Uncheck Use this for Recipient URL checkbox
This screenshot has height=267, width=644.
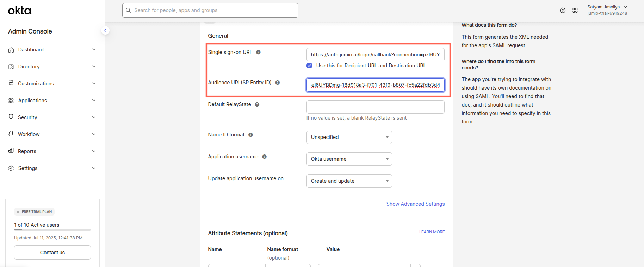[x=309, y=66]
